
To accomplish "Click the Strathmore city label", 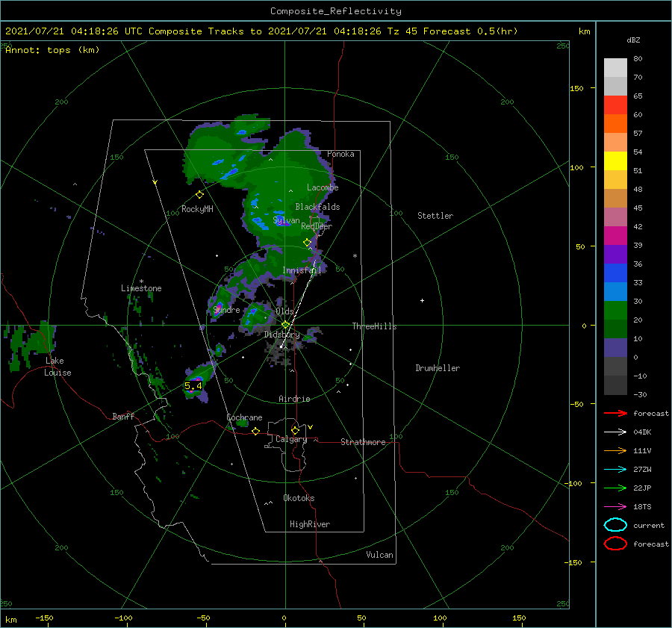I will [x=364, y=442].
